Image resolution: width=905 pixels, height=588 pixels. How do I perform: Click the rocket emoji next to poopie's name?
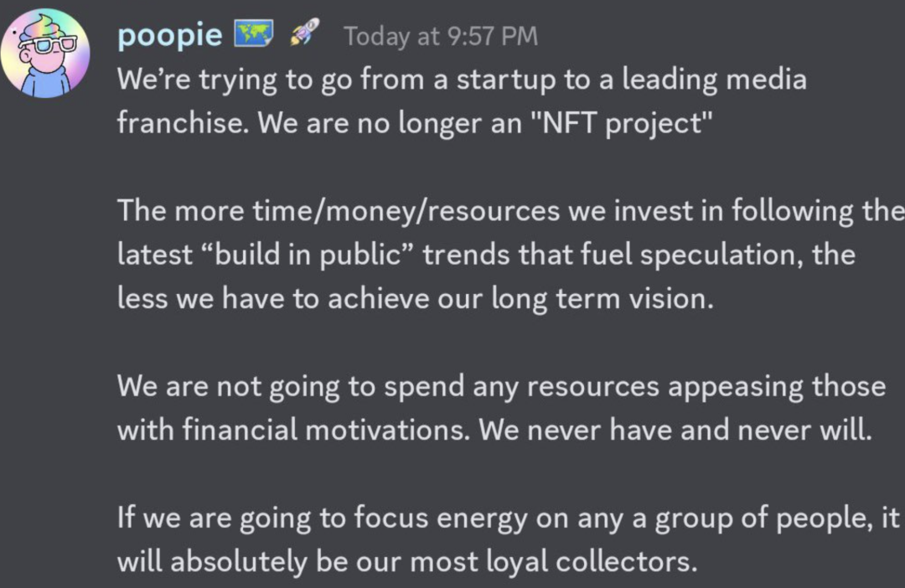[303, 34]
